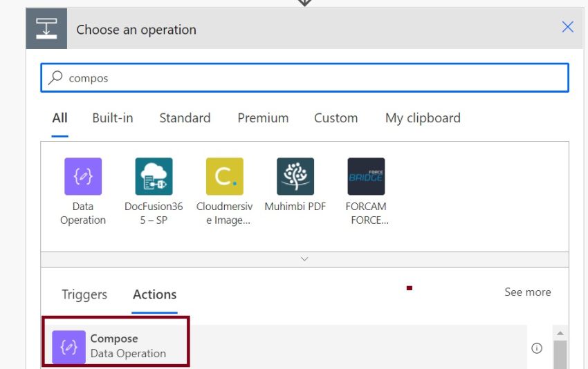The image size is (588, 369).
Task: Switch to the All tab
Action: [x=59, y=118]
